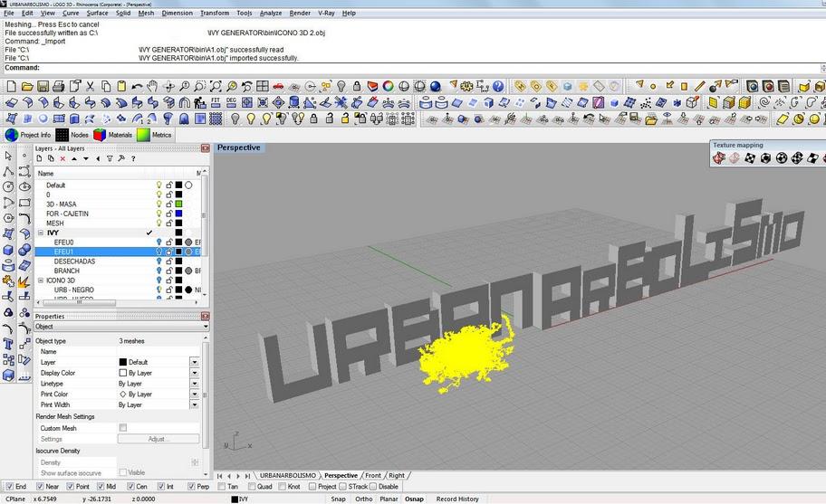Switch to the Front viewport tab
The image size is (826, 504).
373,476
